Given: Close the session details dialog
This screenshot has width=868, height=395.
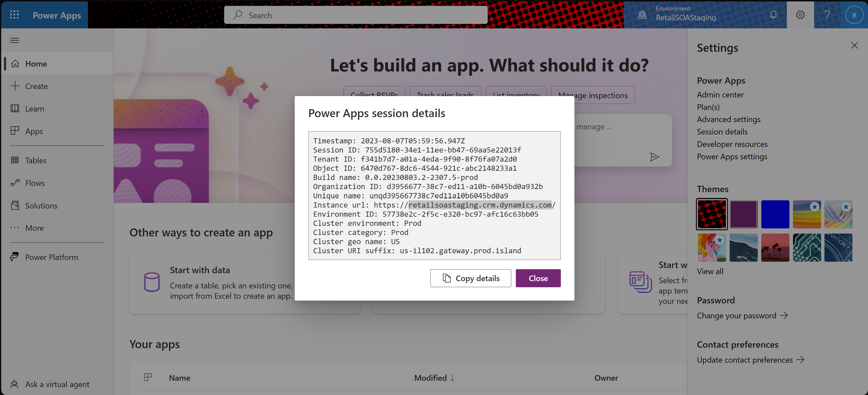Looking at the screenshot, I should pos(538,278).
